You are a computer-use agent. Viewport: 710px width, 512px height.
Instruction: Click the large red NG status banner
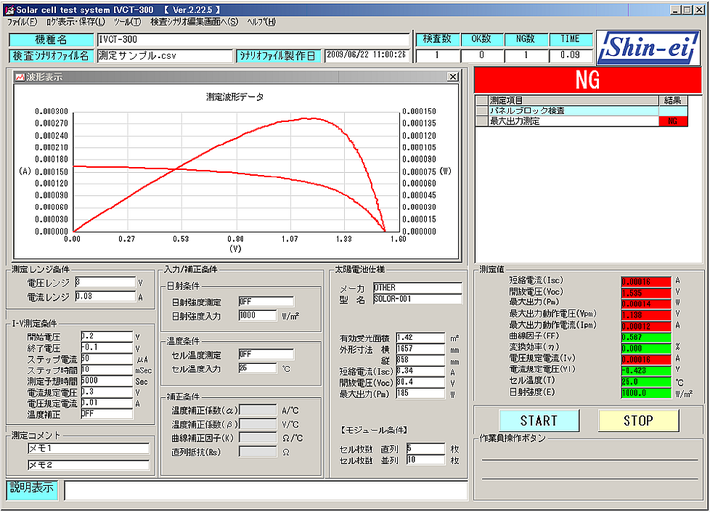588,80
